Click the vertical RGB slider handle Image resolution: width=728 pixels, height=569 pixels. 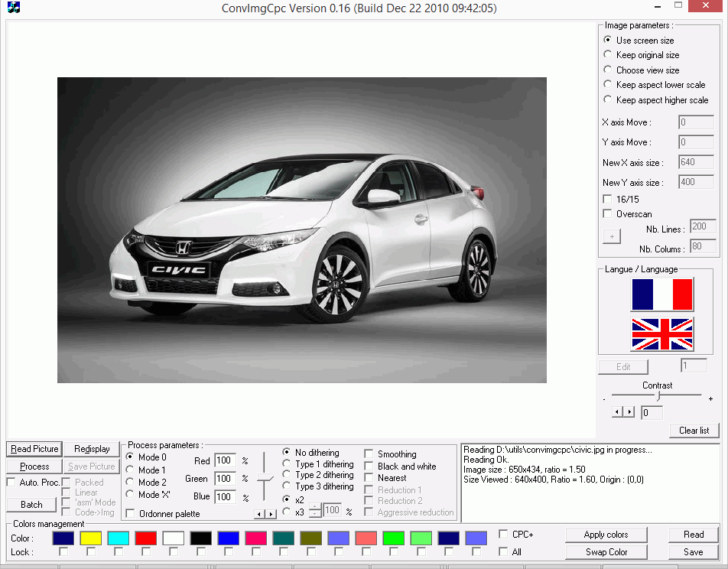(x=265, y=478)
